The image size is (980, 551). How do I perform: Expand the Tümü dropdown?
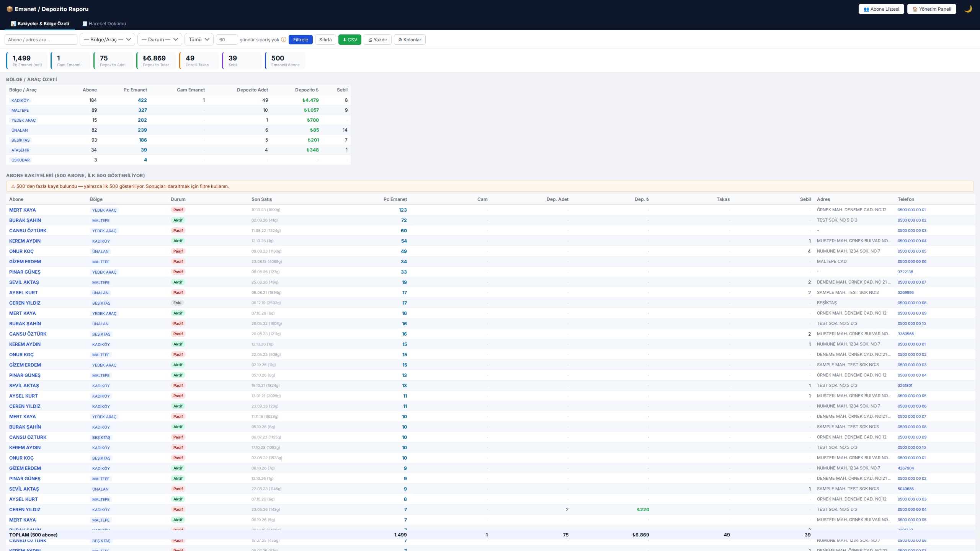pyautogui.click(x=199, y=39)
